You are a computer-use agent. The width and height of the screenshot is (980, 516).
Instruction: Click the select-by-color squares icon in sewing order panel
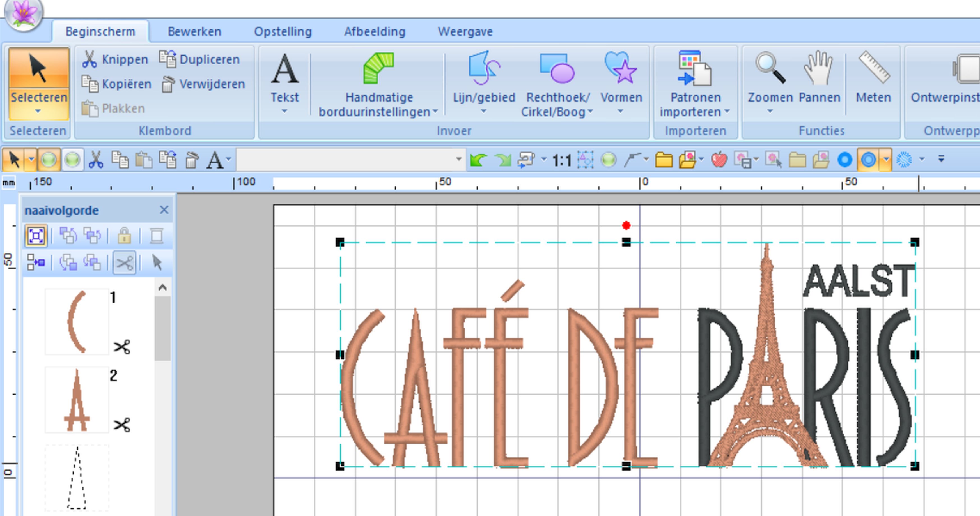(36, 263)
